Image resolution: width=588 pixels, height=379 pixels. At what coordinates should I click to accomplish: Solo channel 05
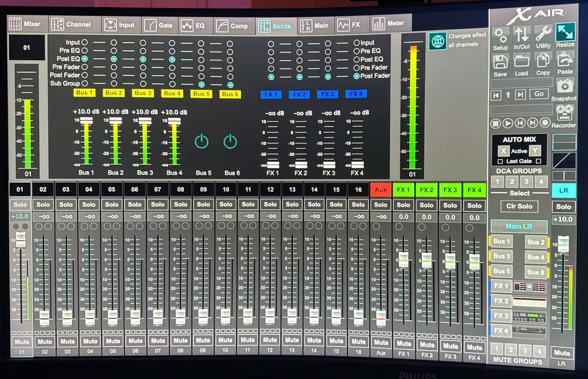click(112, 205)
